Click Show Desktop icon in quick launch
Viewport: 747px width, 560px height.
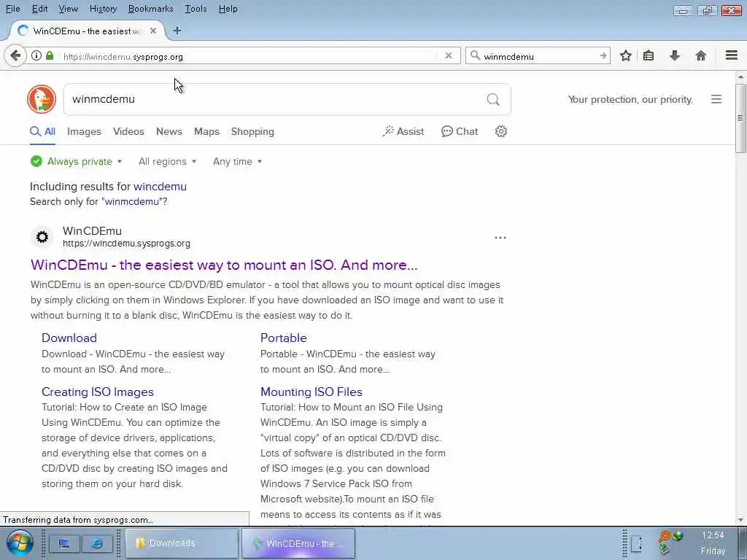click(64, 543)
